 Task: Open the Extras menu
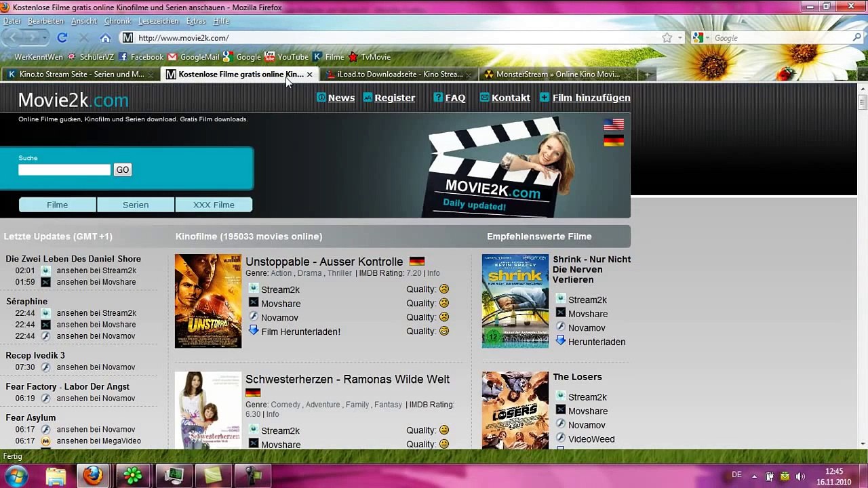point(196,21)
